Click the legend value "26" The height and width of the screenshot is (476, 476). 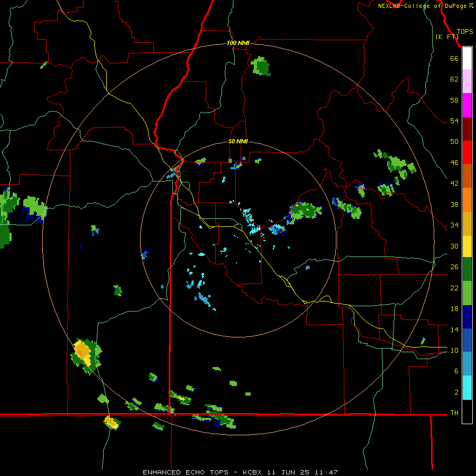pos(454,267)
